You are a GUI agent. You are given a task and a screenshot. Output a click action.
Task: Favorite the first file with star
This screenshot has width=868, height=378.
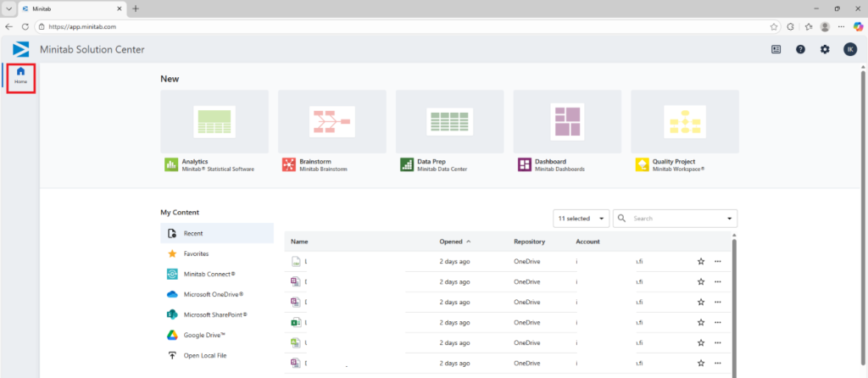tap(701, 262)
